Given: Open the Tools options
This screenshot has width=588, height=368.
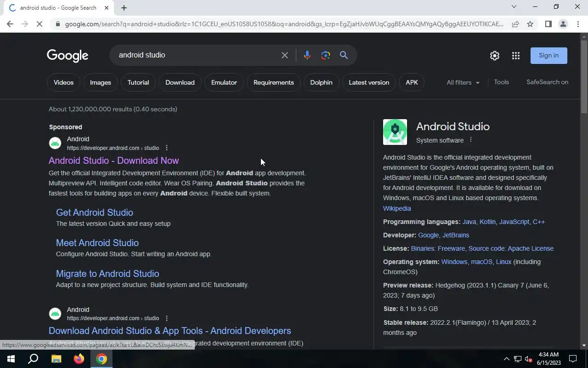Looking at the screenshot, I should [501, 82].
